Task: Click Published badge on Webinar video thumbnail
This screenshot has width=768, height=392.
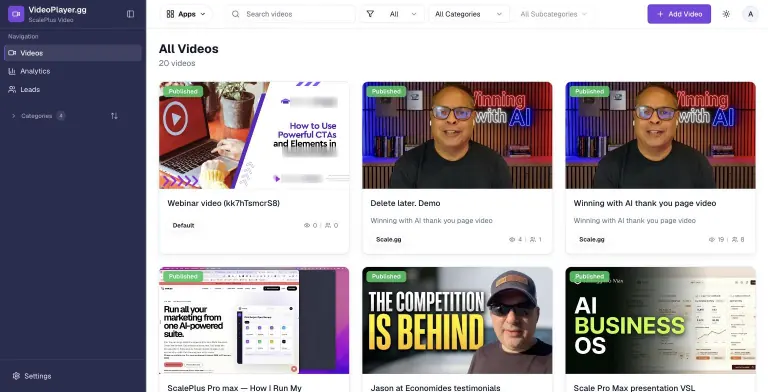Action: (183, 91)
